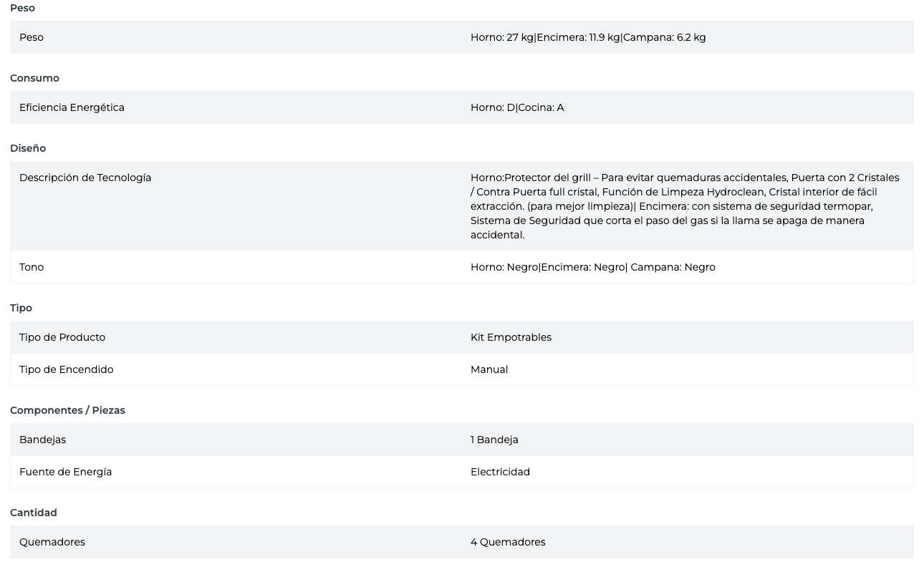924x562 pixels.
Task: Click the Manual ignition value
Action: [x=489, y=369]
